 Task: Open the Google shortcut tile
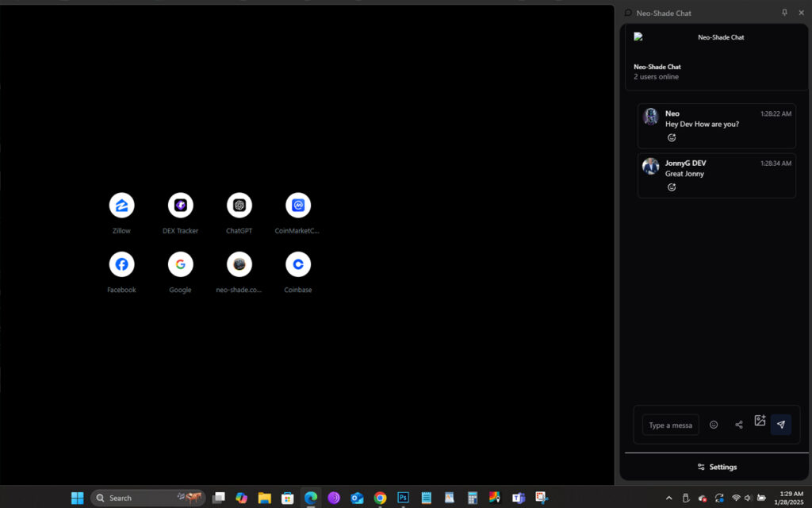[180, 264]
